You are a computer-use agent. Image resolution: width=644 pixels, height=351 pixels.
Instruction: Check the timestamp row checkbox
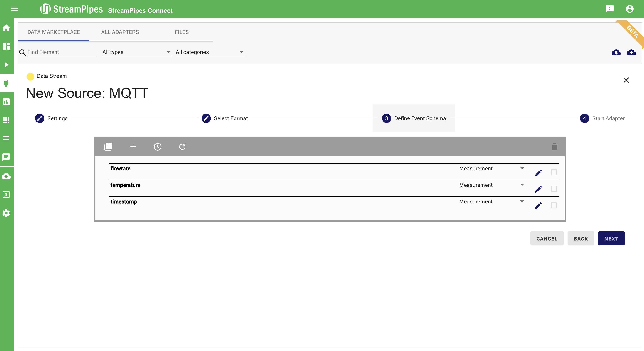tap(553, 205)
